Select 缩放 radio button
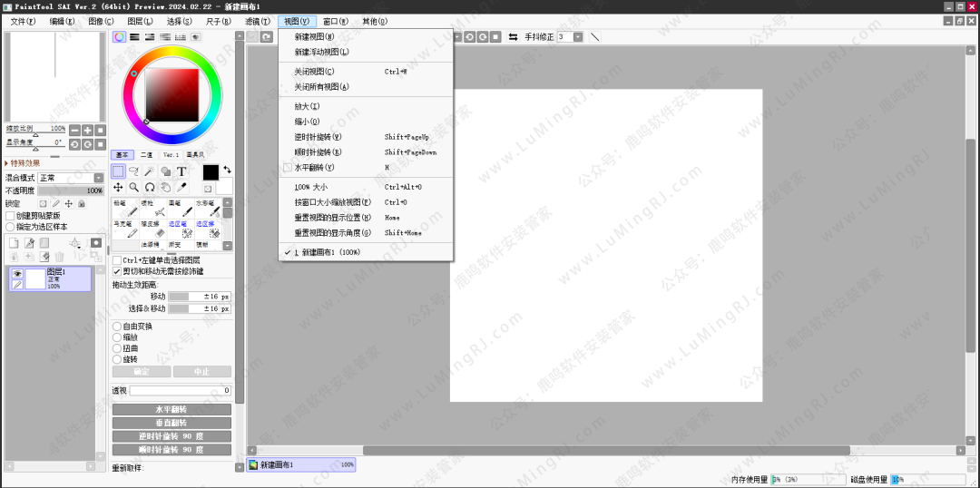 (x=117, y=337)
